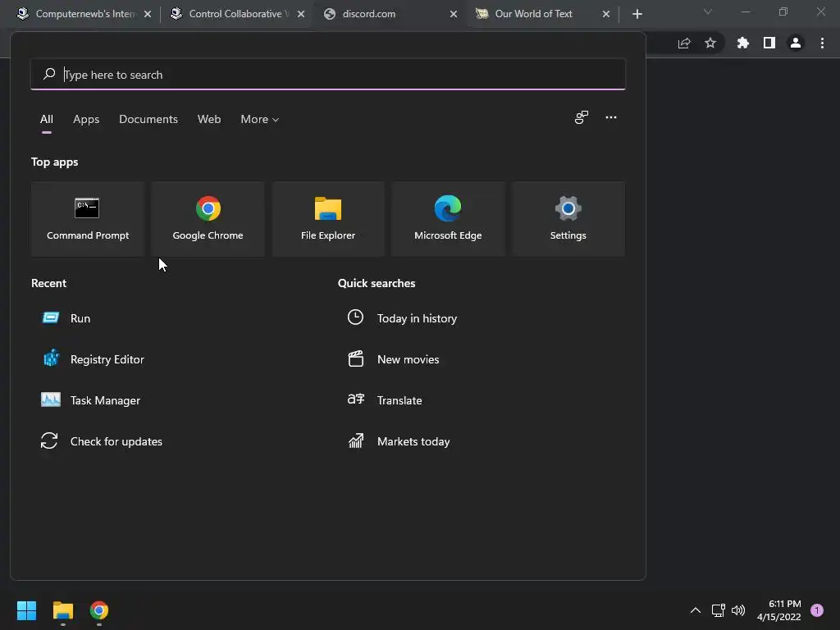Click the Chrome share page icon
840x630 pixels.
point(684,43)
